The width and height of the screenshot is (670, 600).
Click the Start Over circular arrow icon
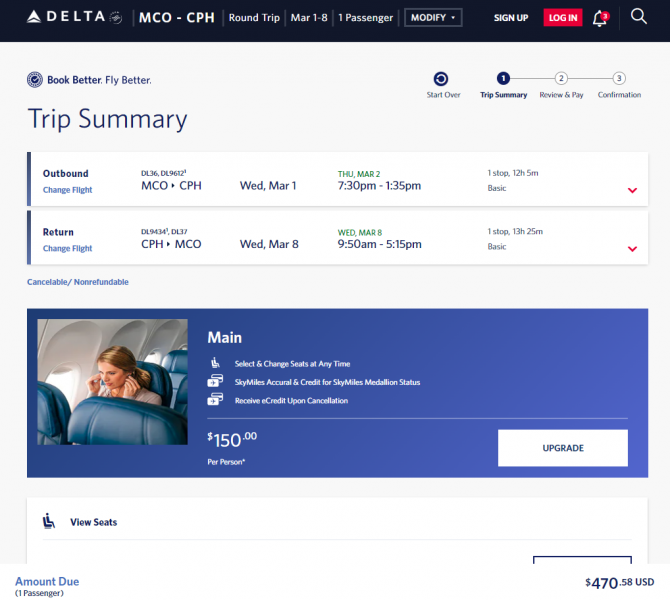[x=441, y=79]
